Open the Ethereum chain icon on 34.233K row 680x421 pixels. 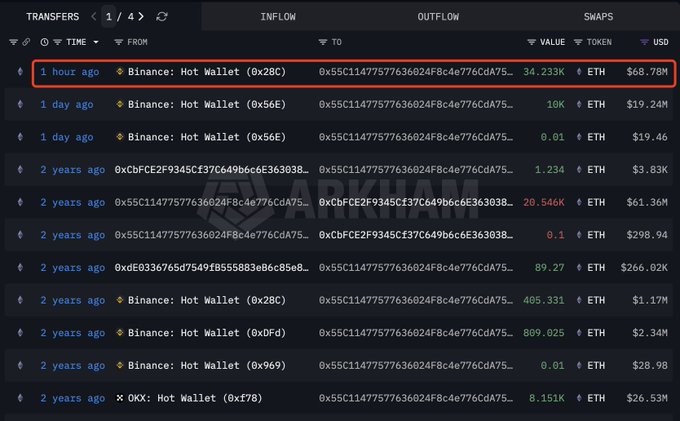coord(20,72)
